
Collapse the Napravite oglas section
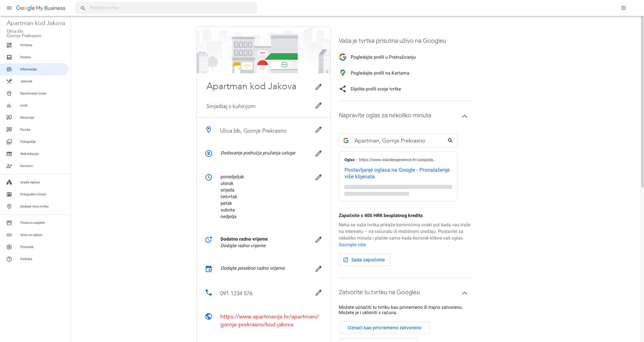tap(464, 116)
